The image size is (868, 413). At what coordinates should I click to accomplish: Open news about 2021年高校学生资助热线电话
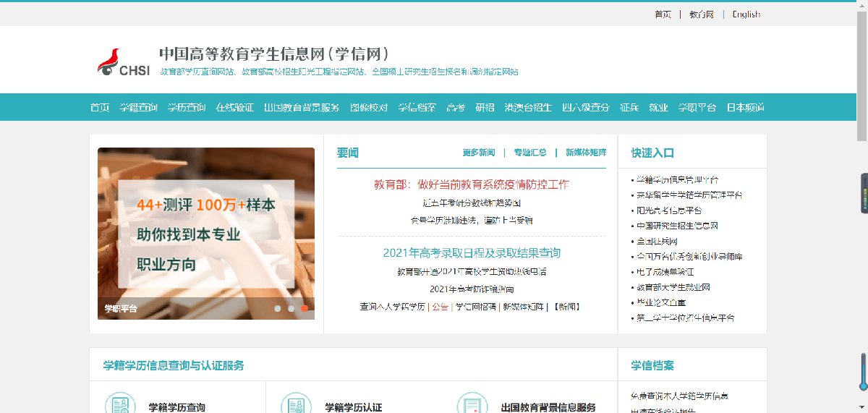(x=472, y=272)
